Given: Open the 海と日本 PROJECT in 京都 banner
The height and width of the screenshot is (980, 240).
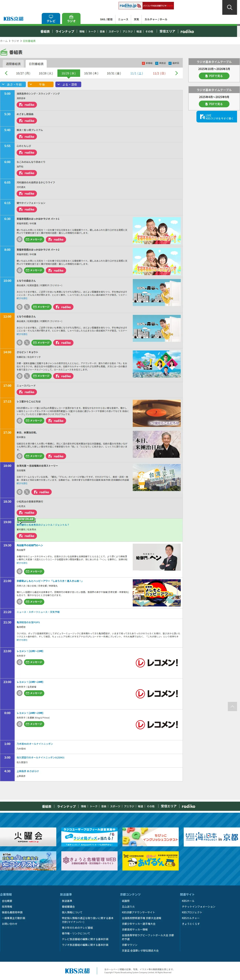Looking at the screenshot, I should click(212, 837).
